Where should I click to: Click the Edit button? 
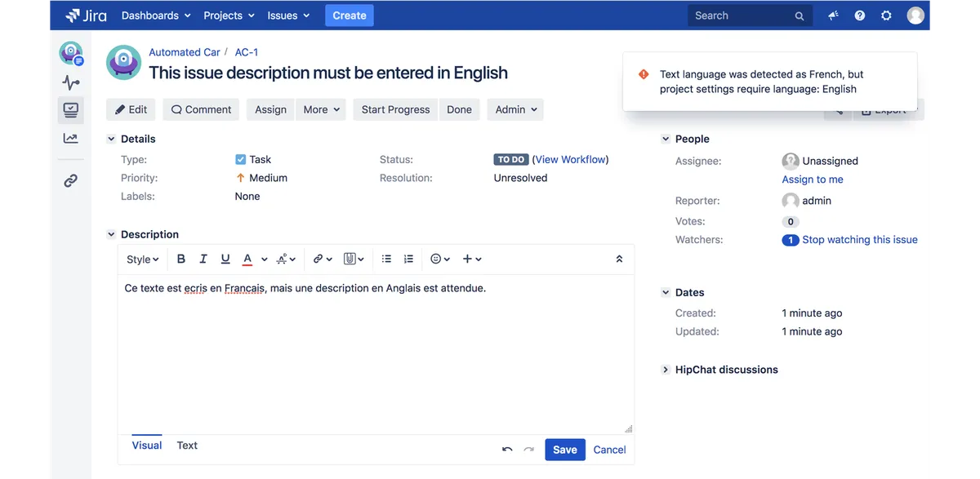coord(131,109)
